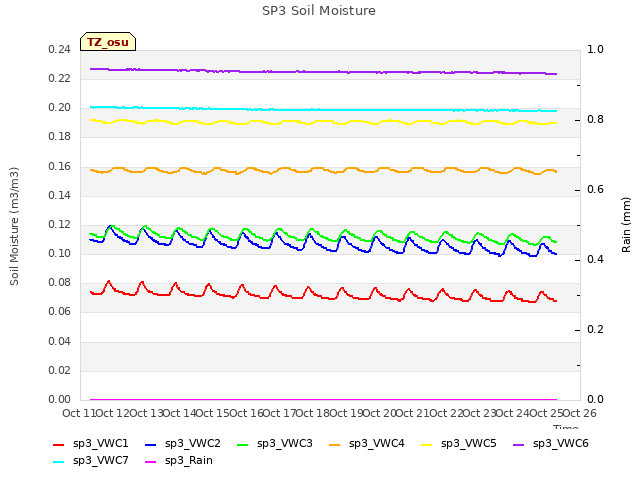Screen dimensions: 640x480
Task: Click the sp3_VWC3 green legend swatch
Action: tap(243, 444)
